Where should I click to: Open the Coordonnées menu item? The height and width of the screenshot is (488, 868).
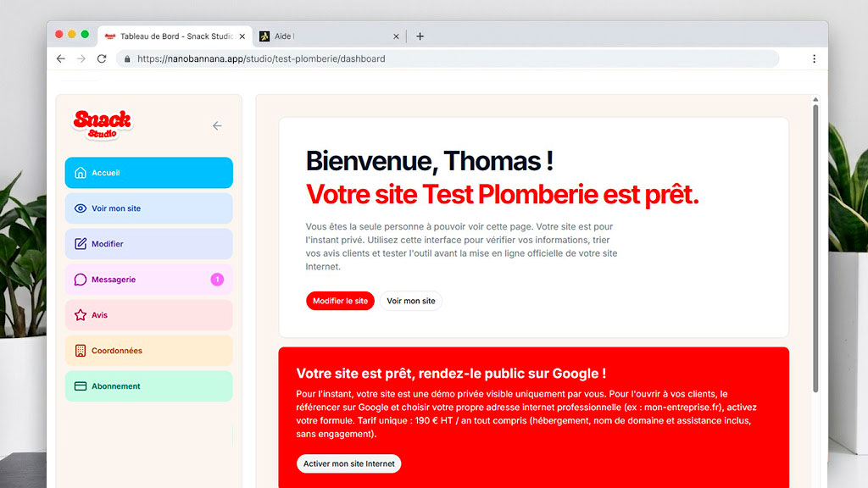(149, 350)
